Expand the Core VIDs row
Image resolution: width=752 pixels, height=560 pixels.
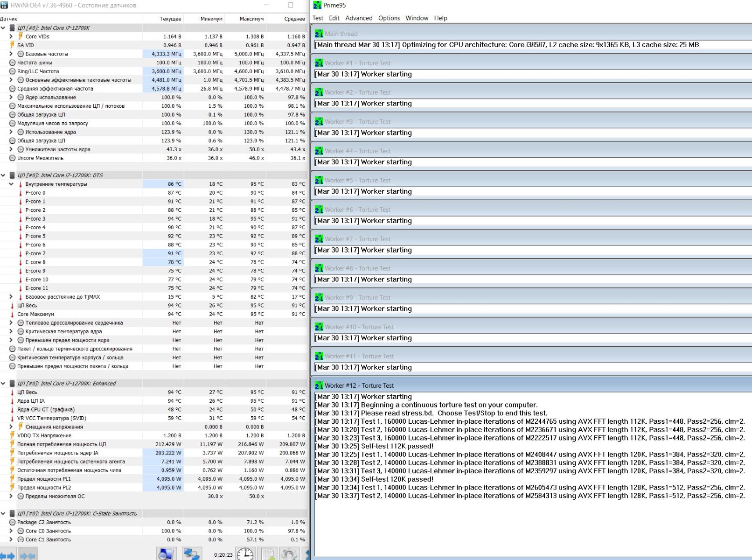coord(11,36)
